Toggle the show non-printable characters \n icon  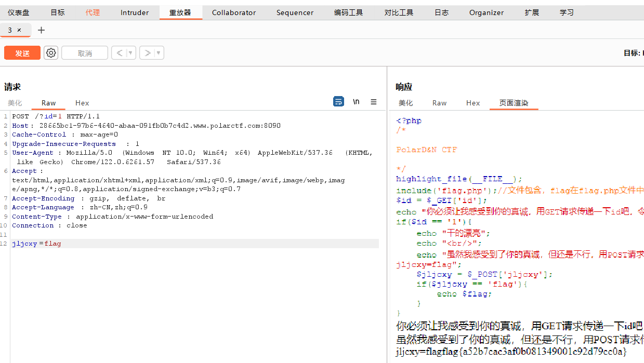point(356,102)
